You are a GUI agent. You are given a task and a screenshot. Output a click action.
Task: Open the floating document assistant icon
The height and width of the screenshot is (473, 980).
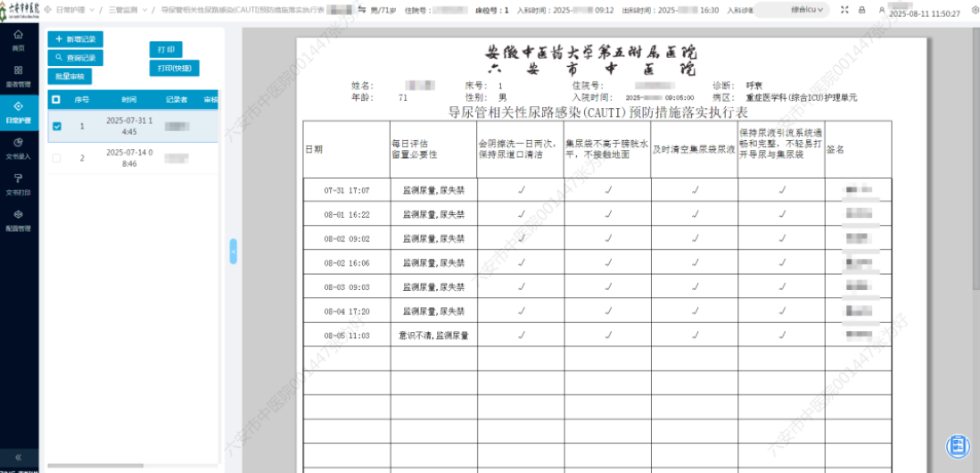pos(958,444)
